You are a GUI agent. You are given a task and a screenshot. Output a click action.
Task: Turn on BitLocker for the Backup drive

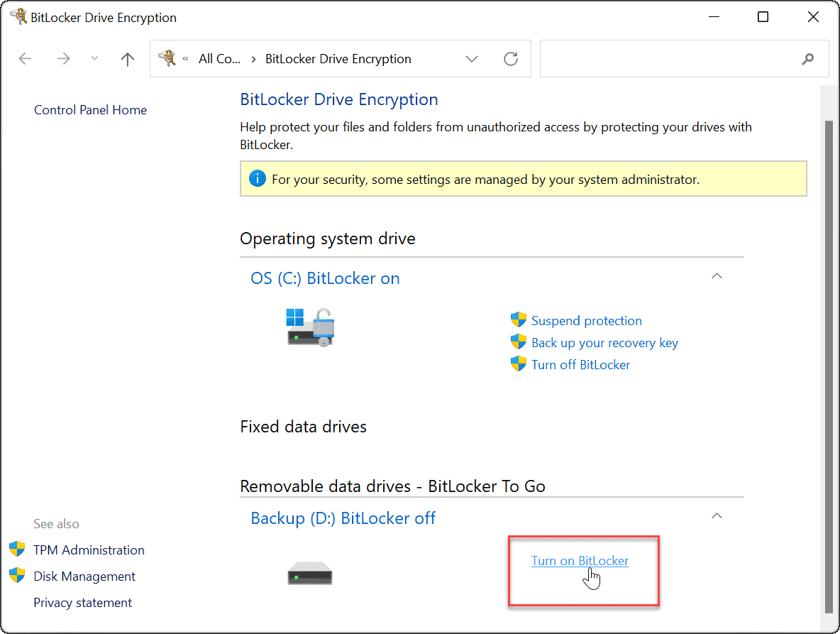tap(580, 561)
